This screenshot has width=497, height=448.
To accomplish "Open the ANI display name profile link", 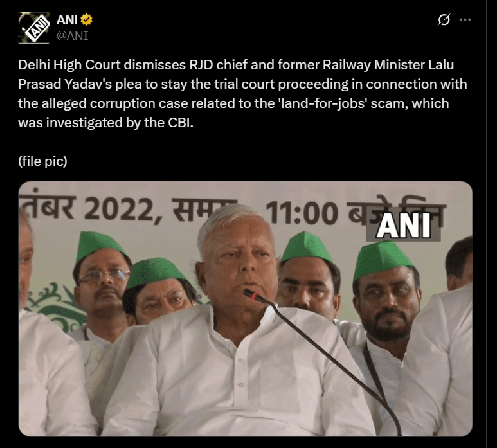I will [x=67, y=20].
